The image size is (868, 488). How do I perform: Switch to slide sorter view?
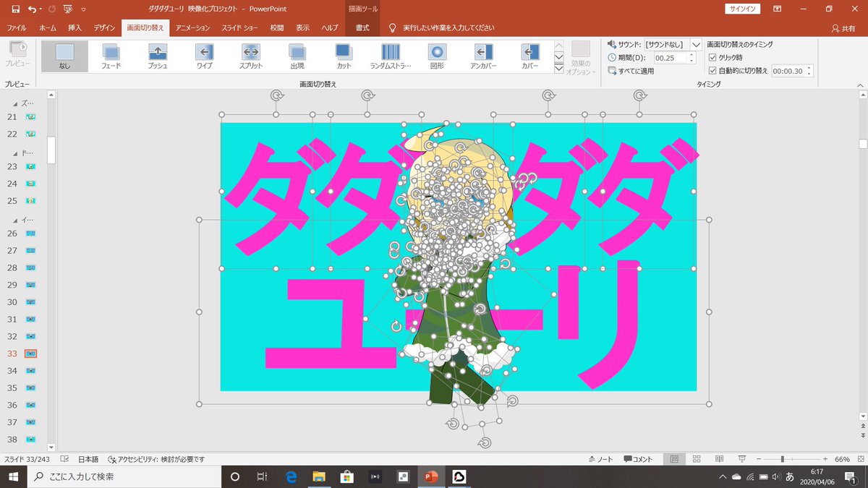697,459
